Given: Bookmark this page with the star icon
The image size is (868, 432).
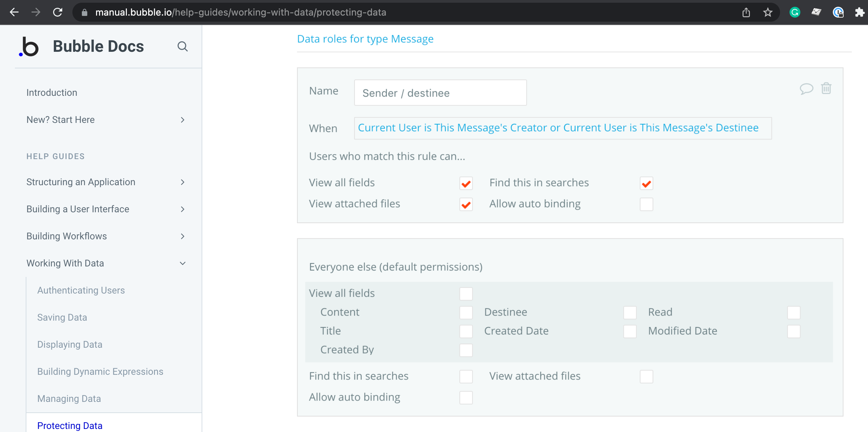Looking at the screenshot, I should [x=768, y=13].
